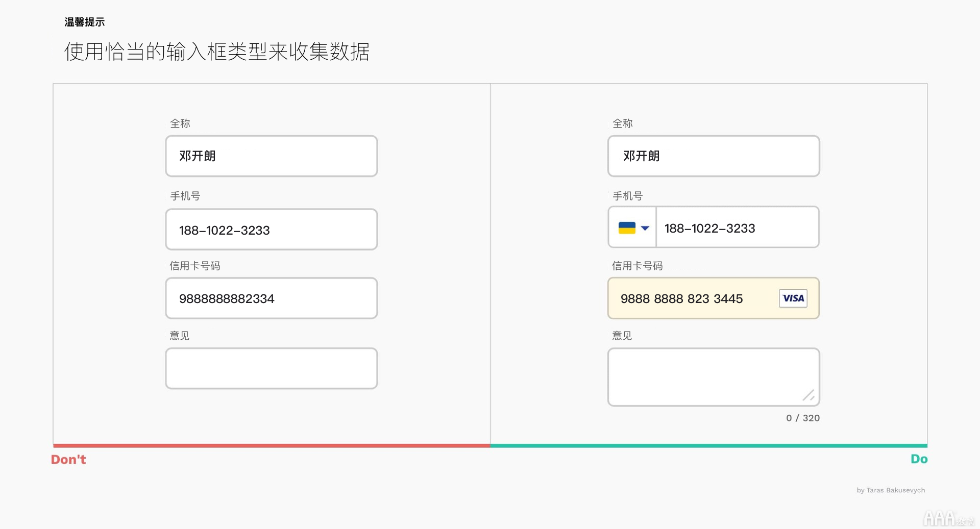Click the 意见 label in Do panel
The image size is (980, 529).
tap(622, 336)
